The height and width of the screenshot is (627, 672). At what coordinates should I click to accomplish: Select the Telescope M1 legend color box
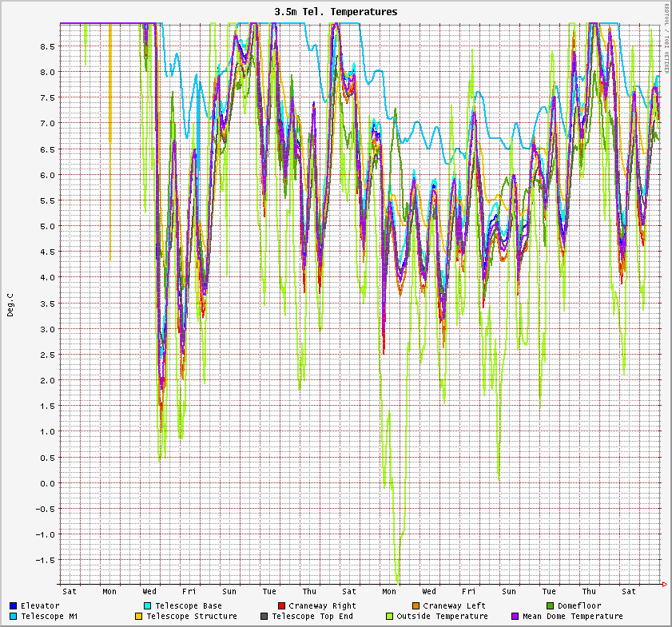(x=14, y=616)
